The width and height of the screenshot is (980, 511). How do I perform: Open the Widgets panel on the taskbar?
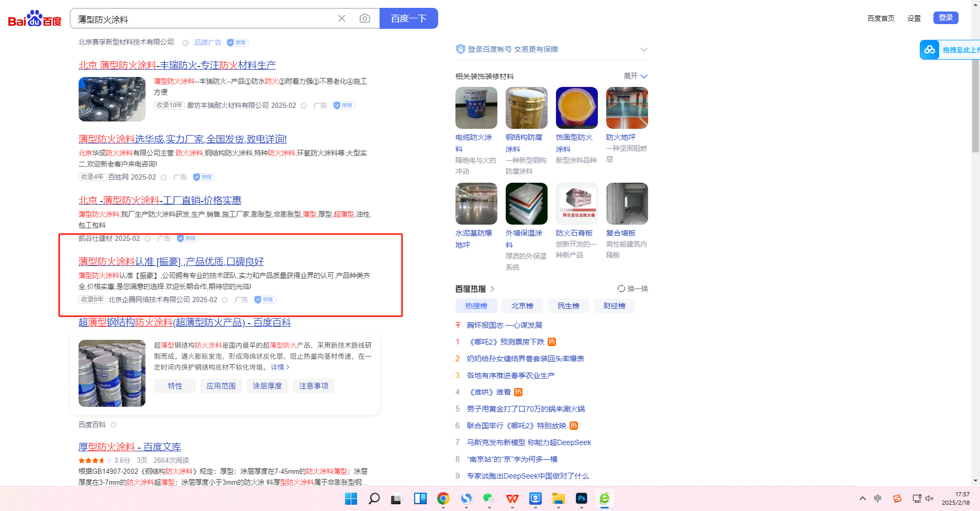tap(420, 498)
